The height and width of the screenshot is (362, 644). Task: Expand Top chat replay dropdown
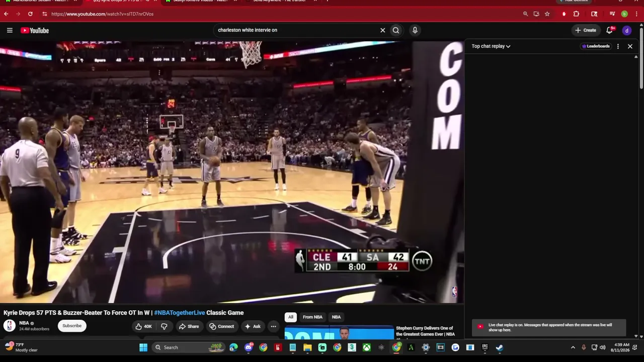click(x=491, y=46)
